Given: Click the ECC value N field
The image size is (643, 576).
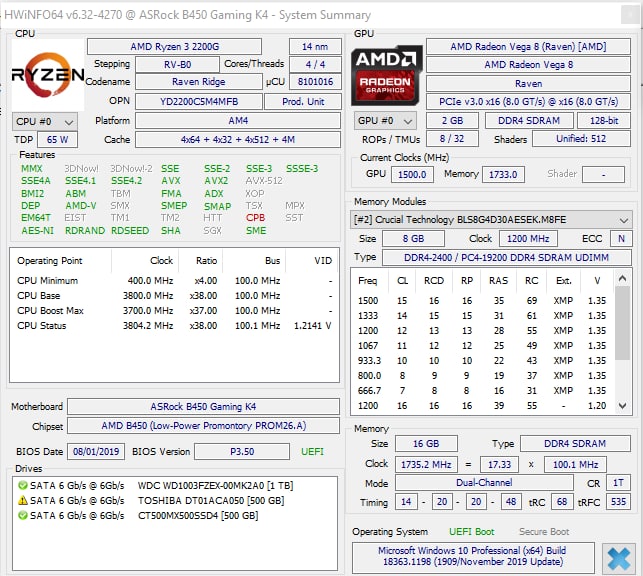Looking at the screenshot, I should click(621, 239).
